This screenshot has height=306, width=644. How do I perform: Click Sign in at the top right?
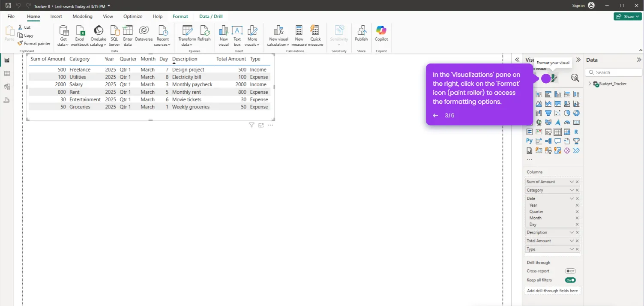pos(578,6)
